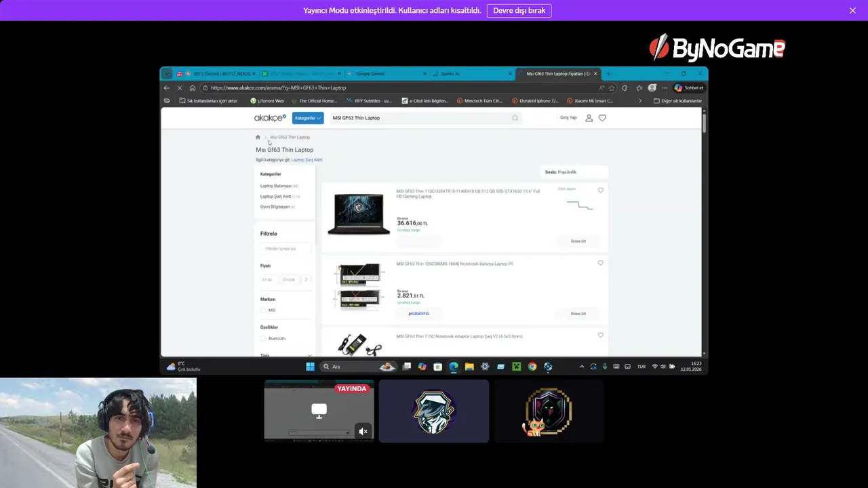The image size is (868, 488).
Task: Click the Giriş Yap link
Action: 568,118
